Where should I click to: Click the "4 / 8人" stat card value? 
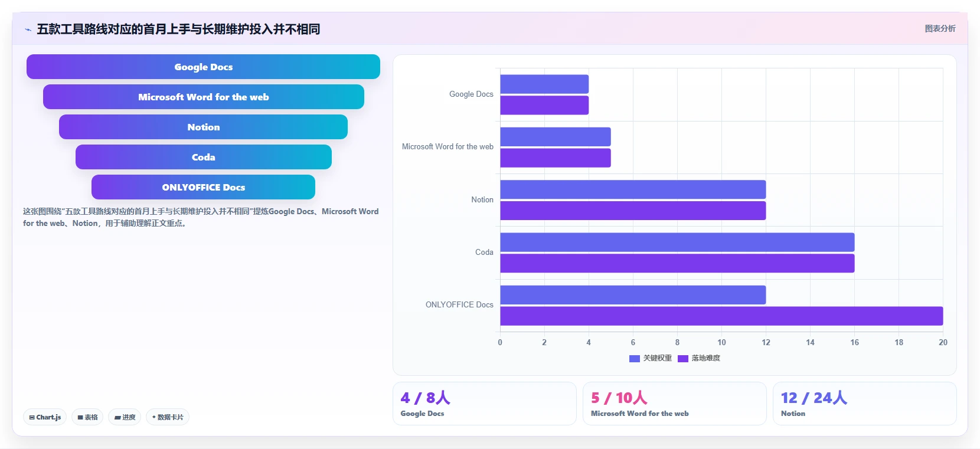pyautogui.click(x=425, y=398)
